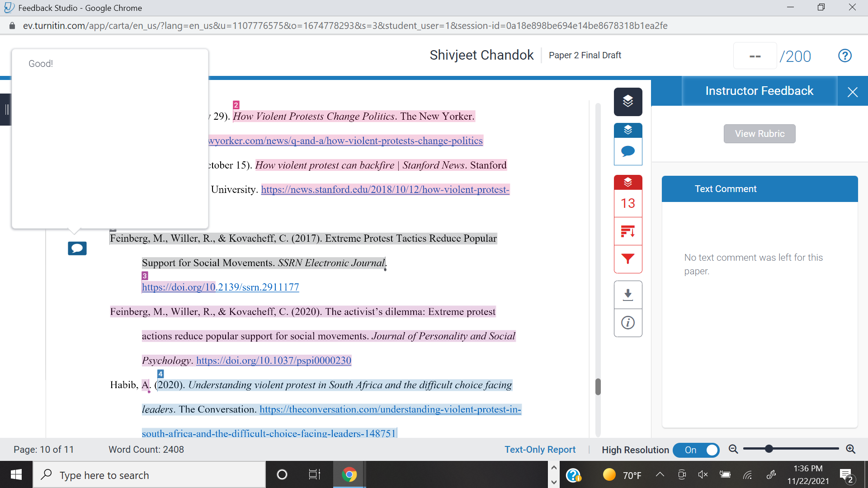Open the Text-Only Report link

540,450
